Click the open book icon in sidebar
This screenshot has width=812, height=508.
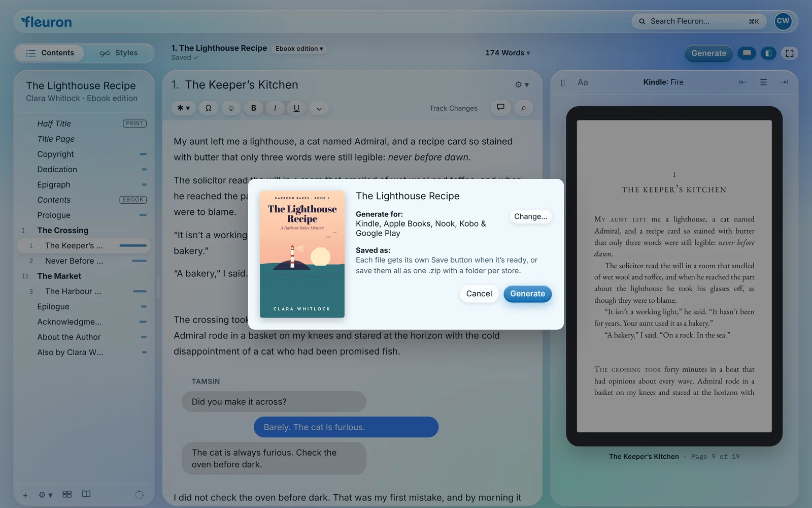click(x=86, y=494)
